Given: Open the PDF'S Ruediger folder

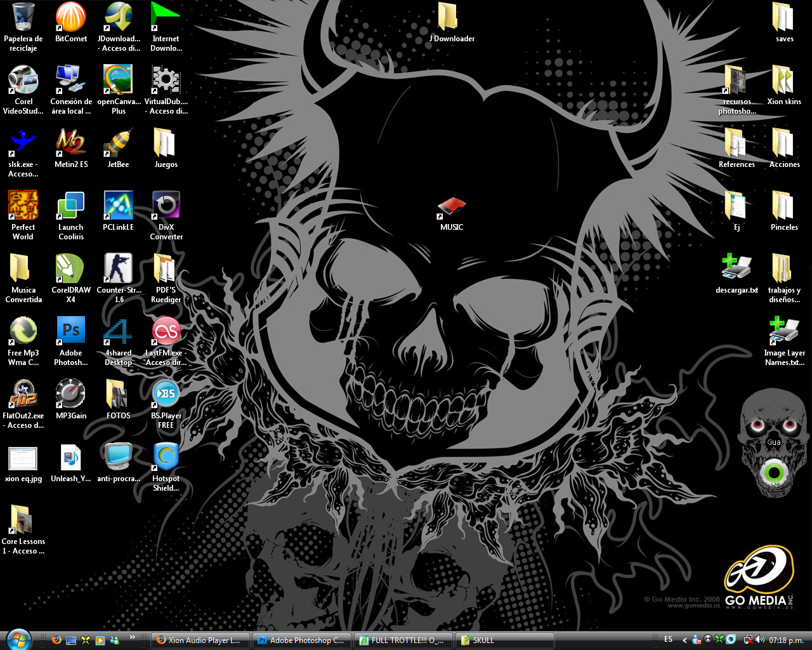Looking at the screenshot, I should click(x=166, y=269).
